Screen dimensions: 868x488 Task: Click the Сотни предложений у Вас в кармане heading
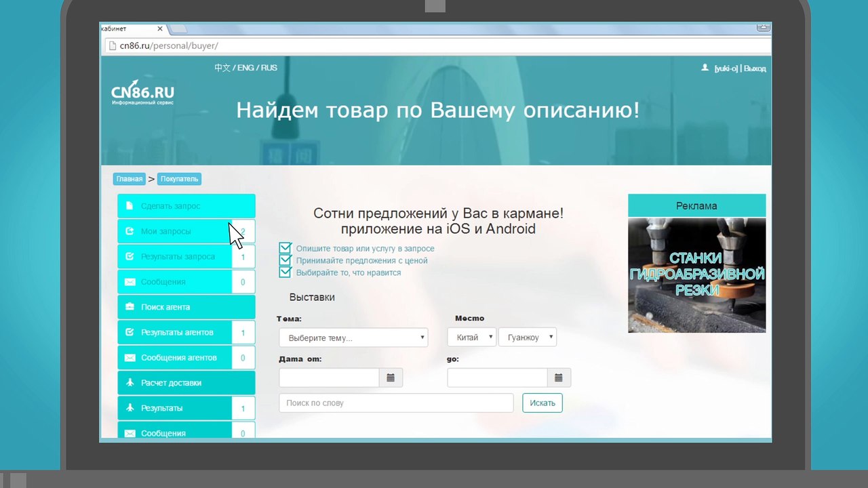(438, 213)
